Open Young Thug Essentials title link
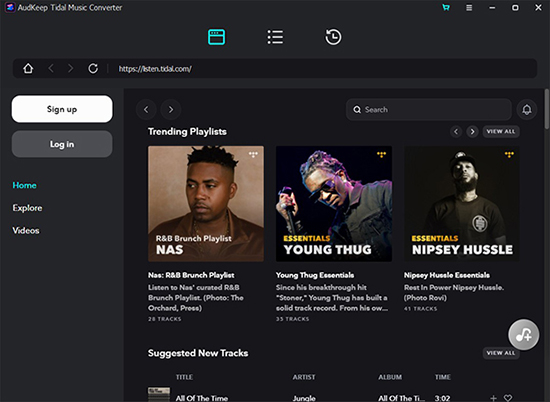Screen dimensions: 550x402 pos(315,275)
